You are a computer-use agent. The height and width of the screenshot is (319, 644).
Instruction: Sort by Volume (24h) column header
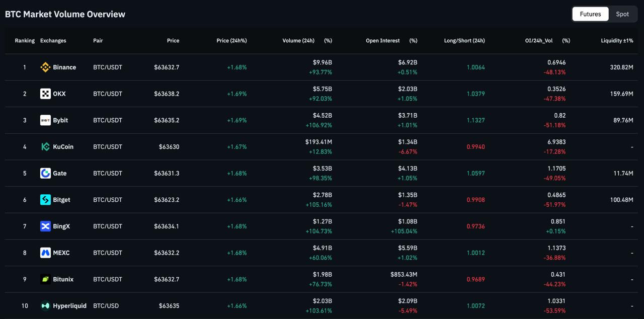pyautogui.click(x=298, y=41)
